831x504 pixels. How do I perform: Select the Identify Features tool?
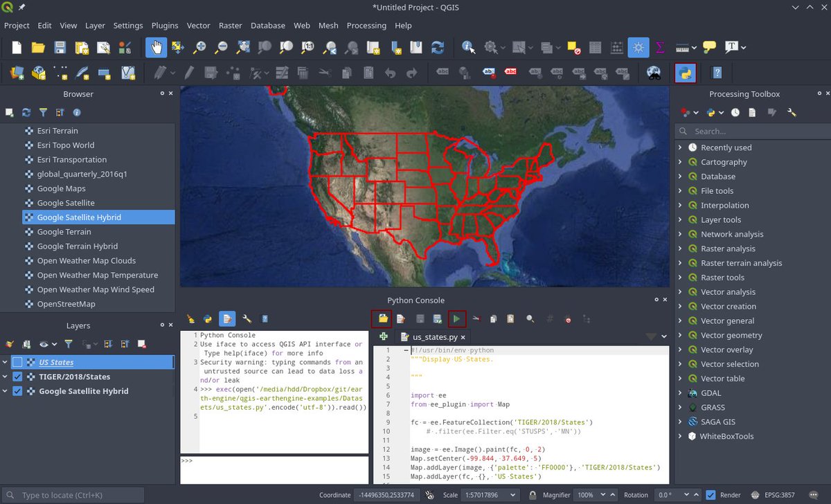[469, 48]
